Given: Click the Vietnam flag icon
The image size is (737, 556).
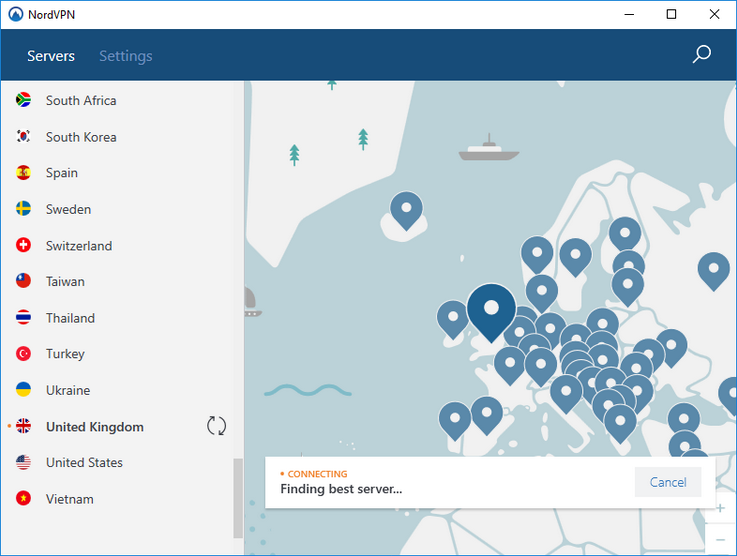Looking at the screenshot, I should (x=23, y=498).
